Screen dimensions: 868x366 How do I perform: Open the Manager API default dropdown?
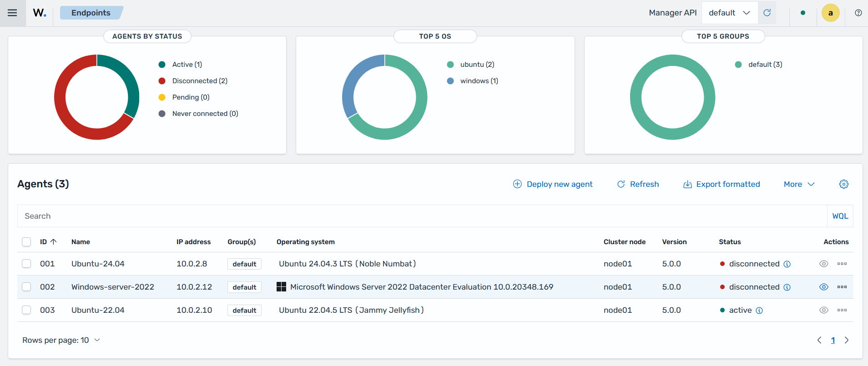tap(730, 13)
